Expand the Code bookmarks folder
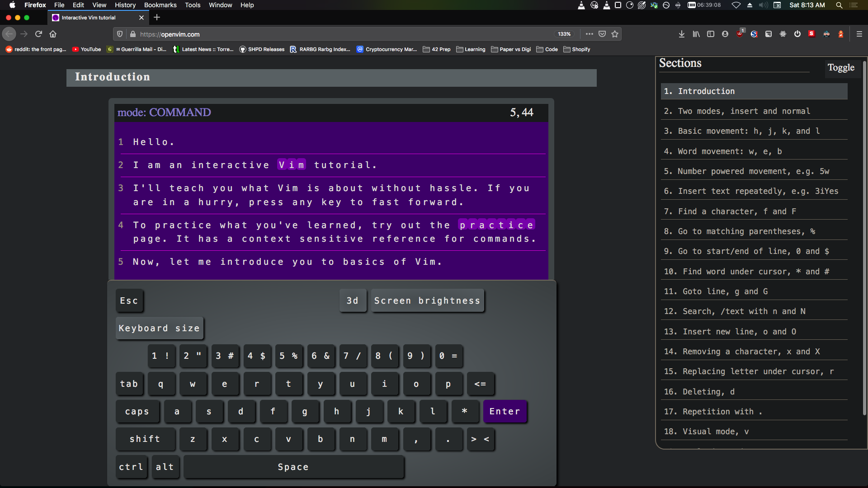 [547, 49]
